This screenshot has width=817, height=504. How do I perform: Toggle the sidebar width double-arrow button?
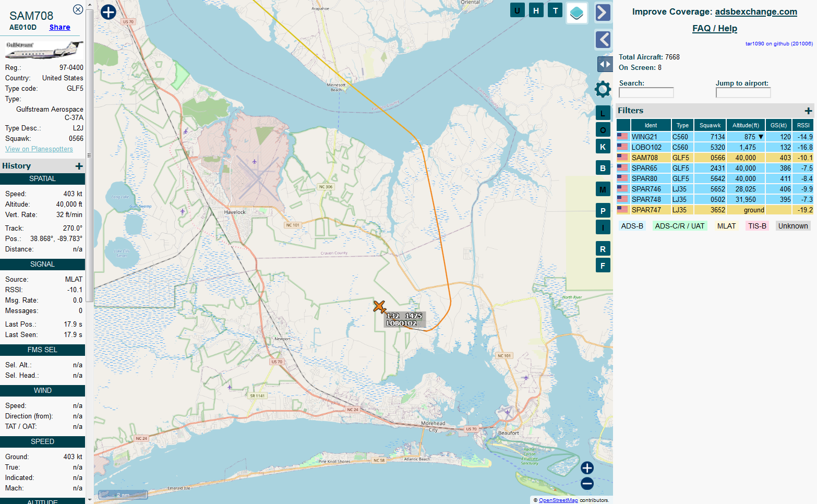click(x=605, y=64)
